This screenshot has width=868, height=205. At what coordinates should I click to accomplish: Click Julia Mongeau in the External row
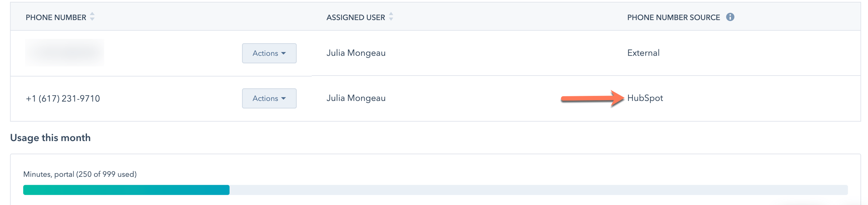(x=356, y=53)
